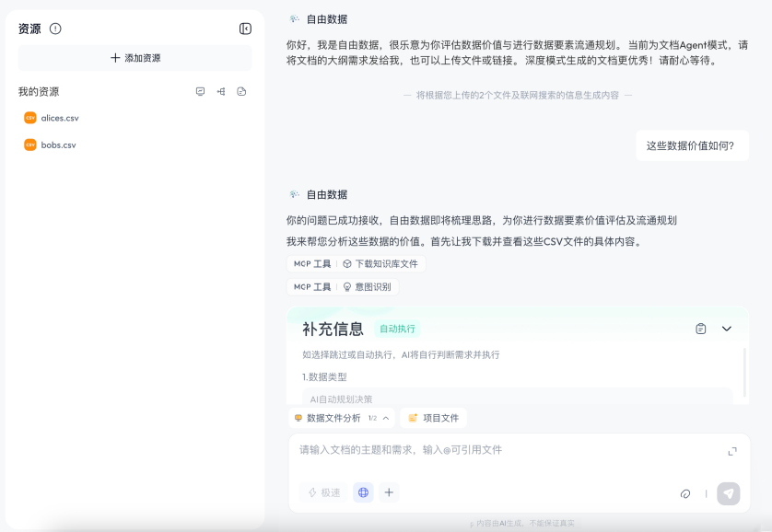Toggle the globe web search option
This screenshot has height=532, width=772.
(363, 492)
